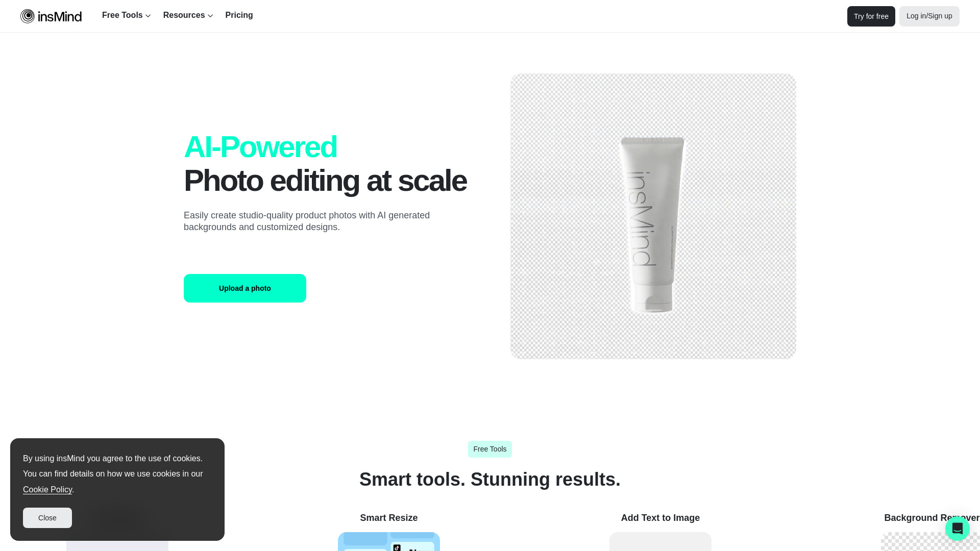Screen dimensions: 980x551
Task: Open the Free Tools chat/support icon
Action: point(957,528)
